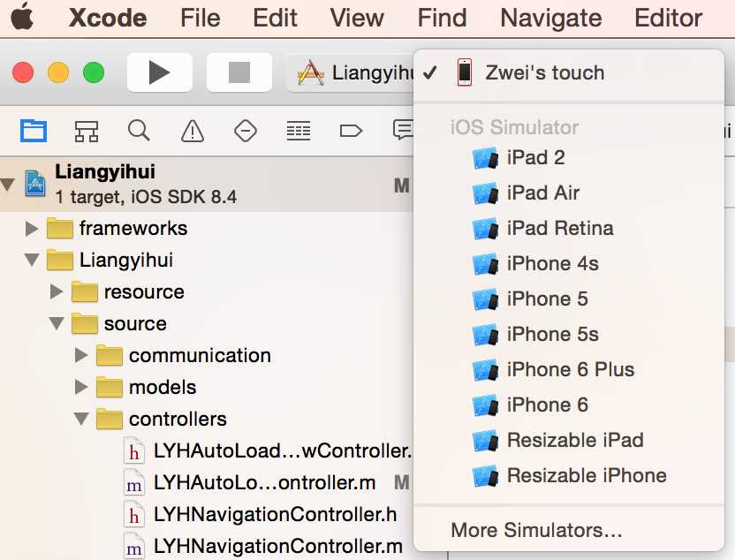Show the Symbol navigator
The image size is (735, 560).
(x=87, y=131)
